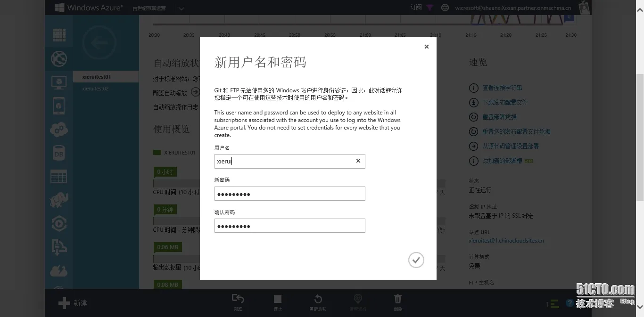This screenshot has width=644, height=317.
Task: Open the SQL Databases DB icon
Action: click(x=59, y=153)
